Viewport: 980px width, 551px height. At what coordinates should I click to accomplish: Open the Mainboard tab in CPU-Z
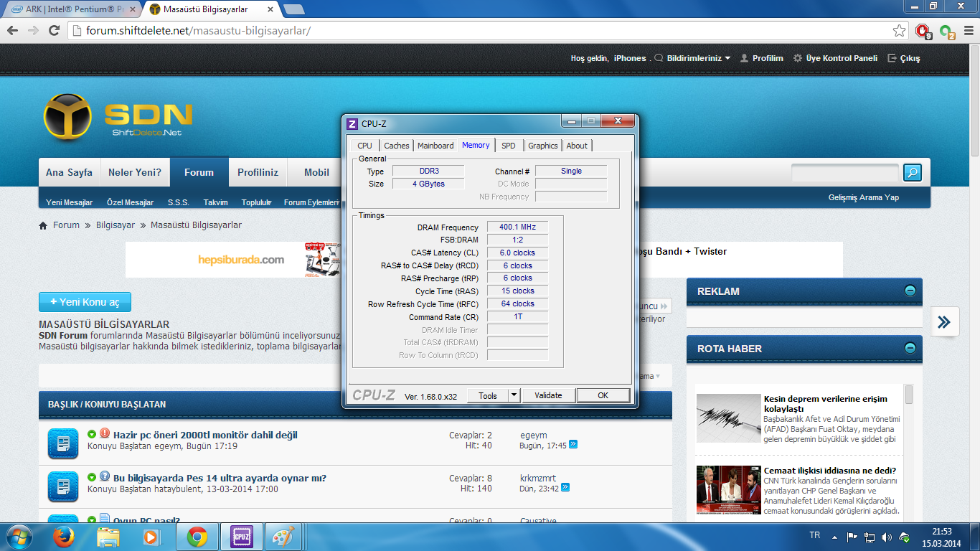coord(435,146)
